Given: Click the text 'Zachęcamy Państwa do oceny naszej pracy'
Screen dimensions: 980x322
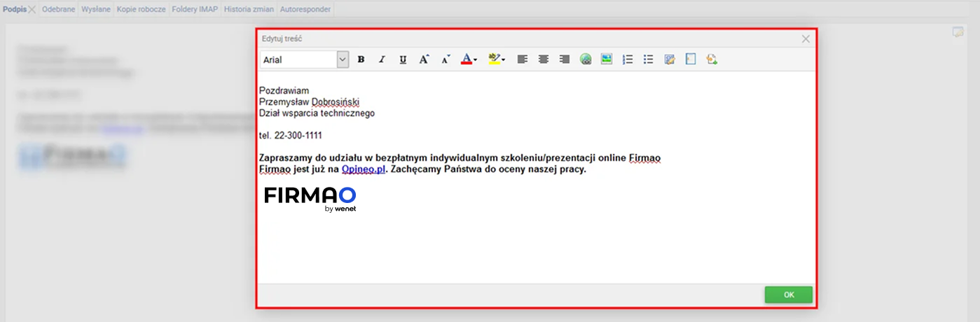Looking at the screenshot, I should 488,169.
